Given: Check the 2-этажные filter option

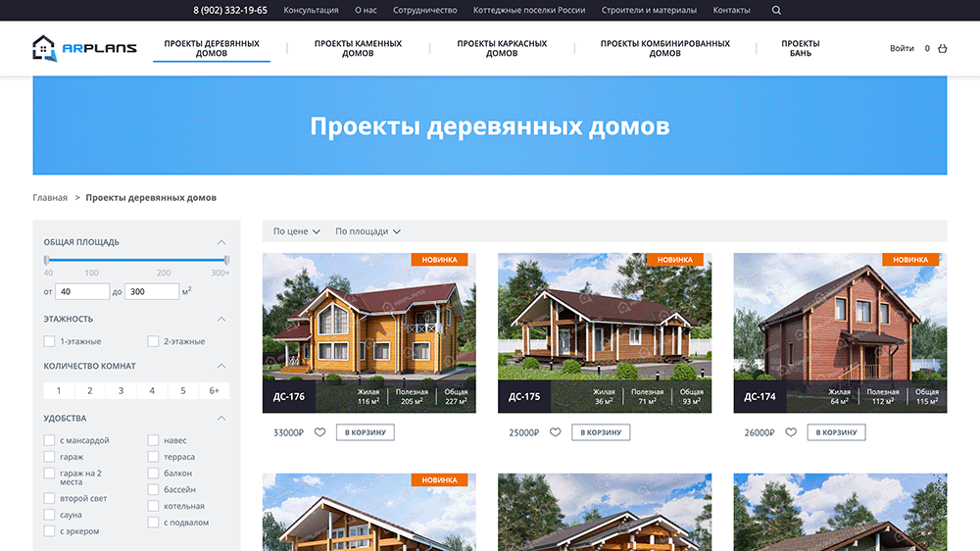Looking at the screenshot, I should (153, 341).
